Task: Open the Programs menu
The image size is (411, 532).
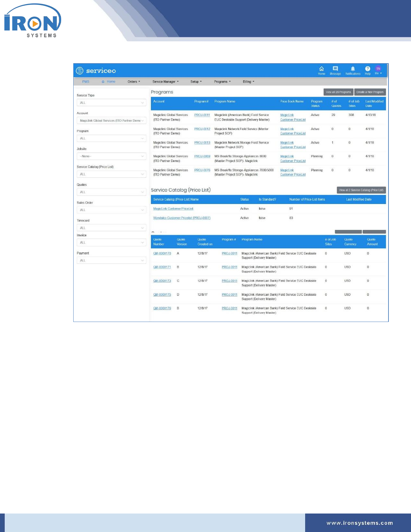Action: tap(222, 82)
